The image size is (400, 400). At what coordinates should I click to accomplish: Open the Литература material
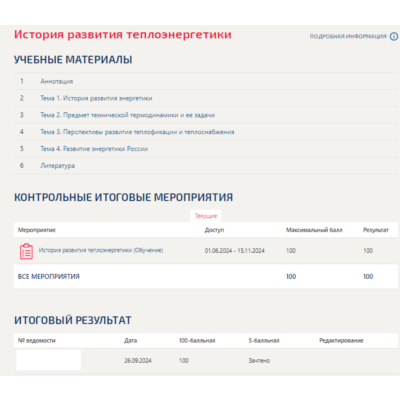(x=58, y=166)
